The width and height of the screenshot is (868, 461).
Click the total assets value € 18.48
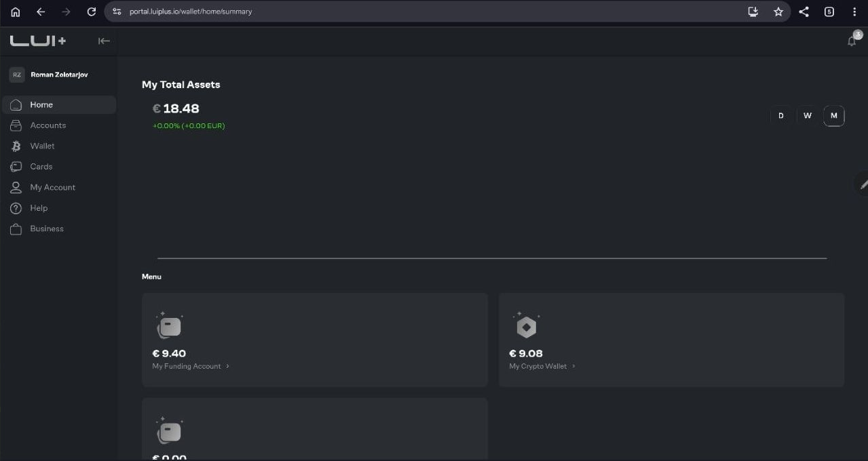coord(176,108)
